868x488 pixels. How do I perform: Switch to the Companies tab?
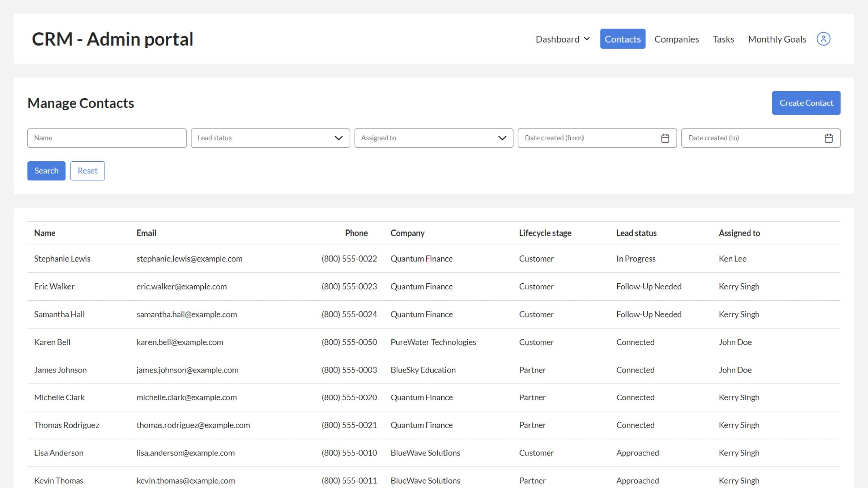(676, 39)
